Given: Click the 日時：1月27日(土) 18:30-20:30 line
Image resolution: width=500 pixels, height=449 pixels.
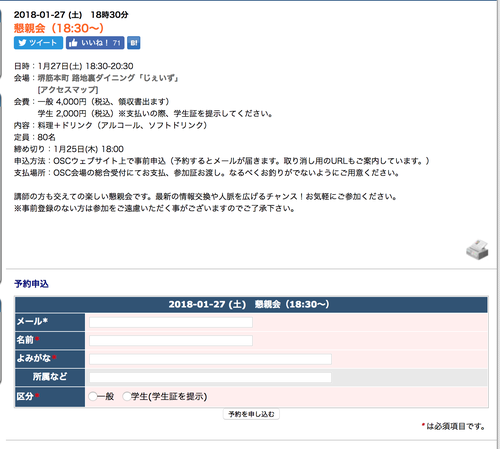Looking at the screenshot, I should pos(74,66).
